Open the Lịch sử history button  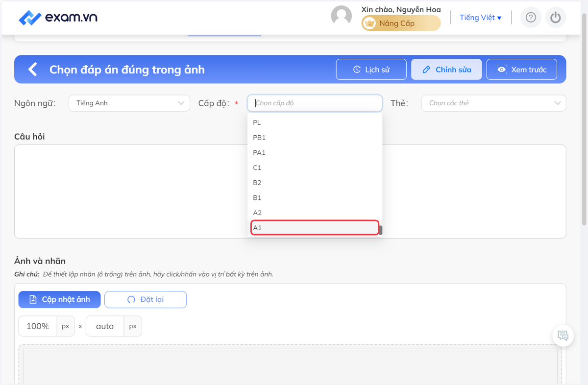pyautogui.click(x=371, y=70)
